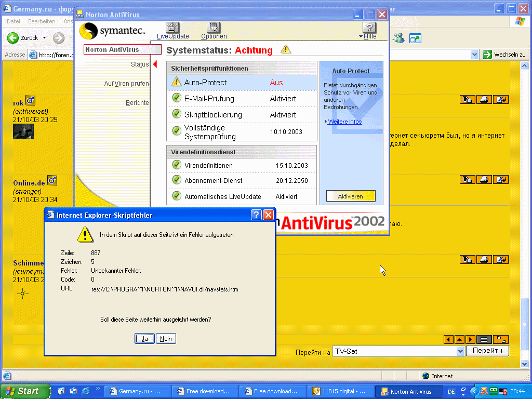Screen dimensions: 532x399
Task: Select the Automatisches LiveUpdate row
Action: [242, 196]
